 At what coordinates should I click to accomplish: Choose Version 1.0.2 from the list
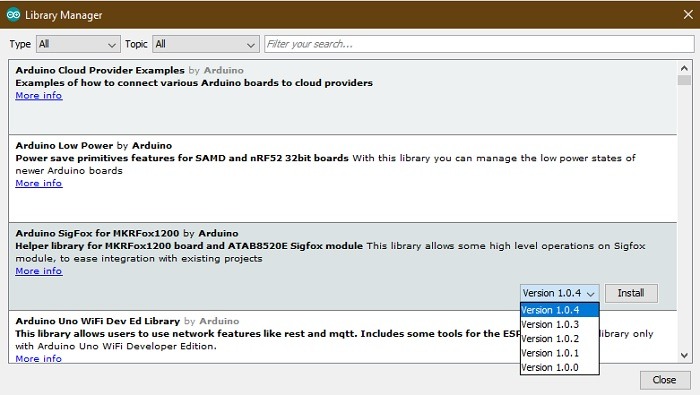point(559,339)
